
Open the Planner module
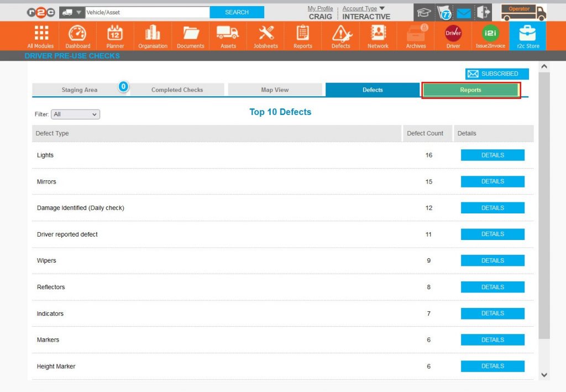pyautogui.click(x=114, y=35)
